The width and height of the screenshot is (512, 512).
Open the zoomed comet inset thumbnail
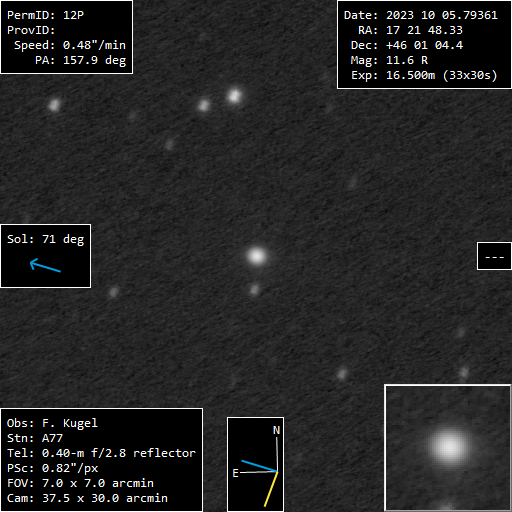(x=448, y=448)
